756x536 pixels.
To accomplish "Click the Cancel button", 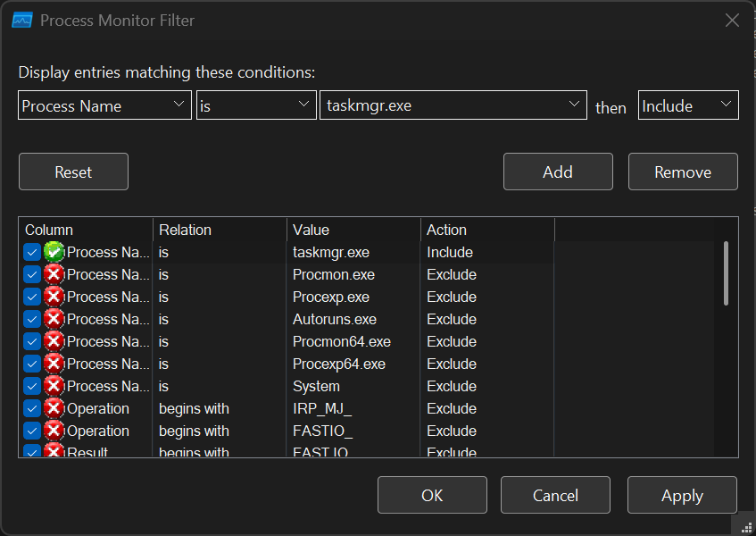I will click(x=555, y=495).
